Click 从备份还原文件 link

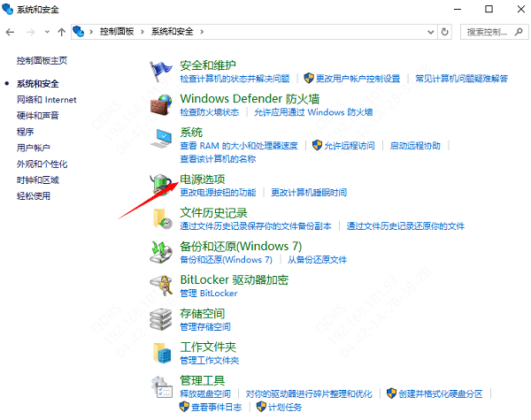[x=318, y=260]
